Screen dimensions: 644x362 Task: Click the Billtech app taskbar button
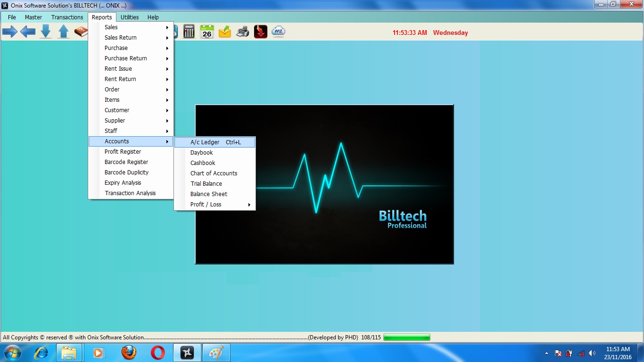pyautogui.click(x=187, y=353)
